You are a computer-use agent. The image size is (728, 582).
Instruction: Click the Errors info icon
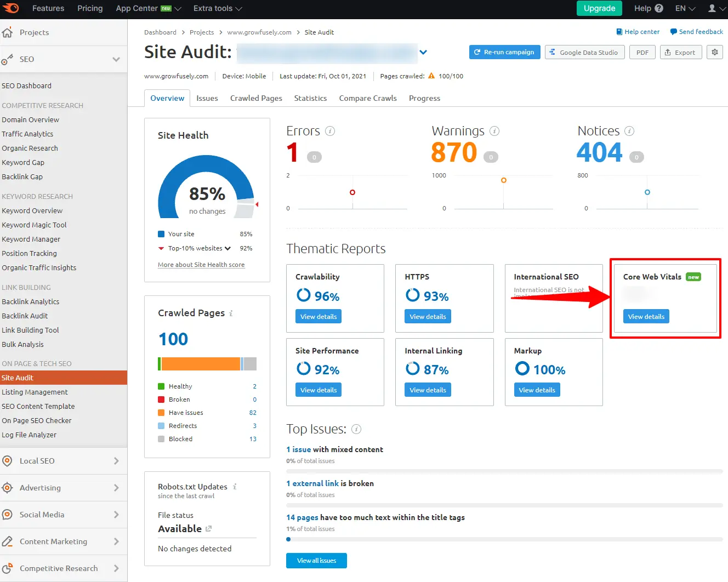330,131
